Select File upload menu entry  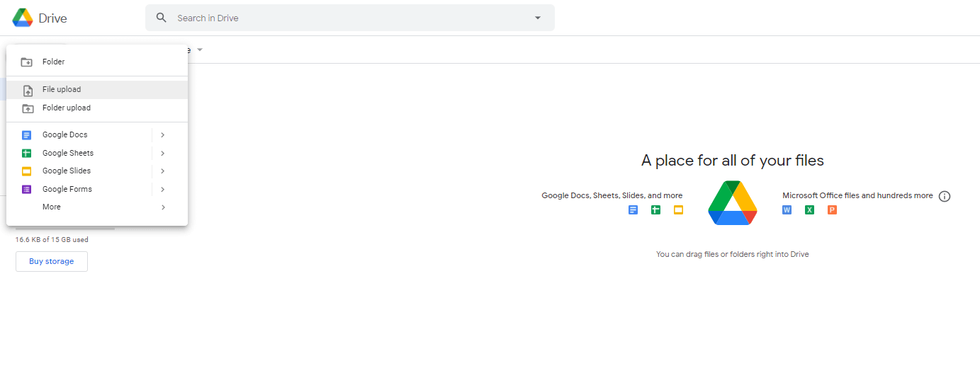97,90
